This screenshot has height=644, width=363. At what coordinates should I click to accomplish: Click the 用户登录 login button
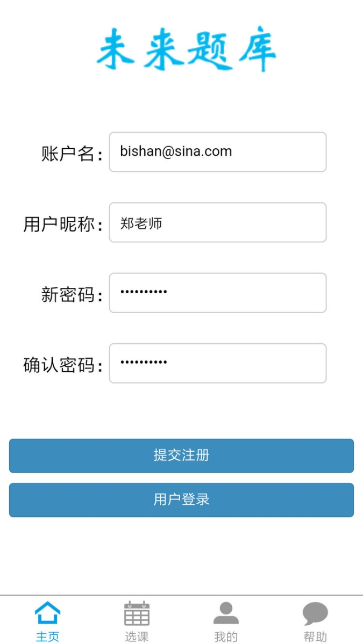(x=181, y=500)
